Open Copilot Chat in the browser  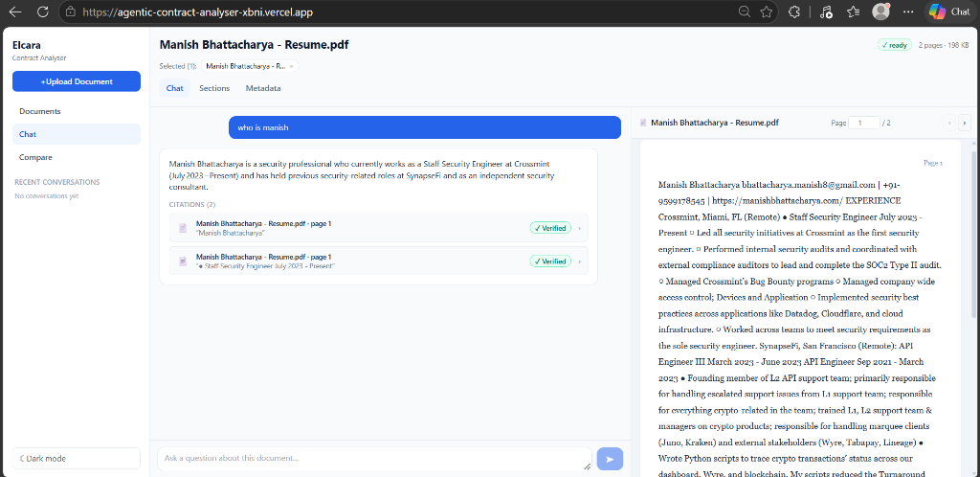[x=949, y=11]
